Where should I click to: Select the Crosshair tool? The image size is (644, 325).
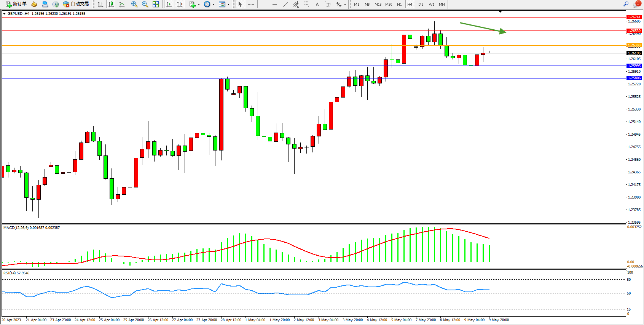pyautogui.click(x=251, y=4)
